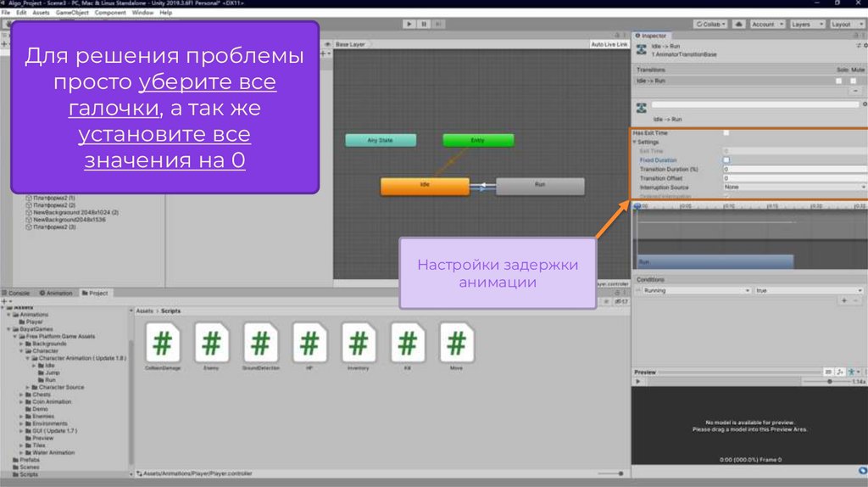The width and height of the screenshot is (868, 487).
Task: Click the Run clip bar in transition timeline
Action: click(715, 261)
